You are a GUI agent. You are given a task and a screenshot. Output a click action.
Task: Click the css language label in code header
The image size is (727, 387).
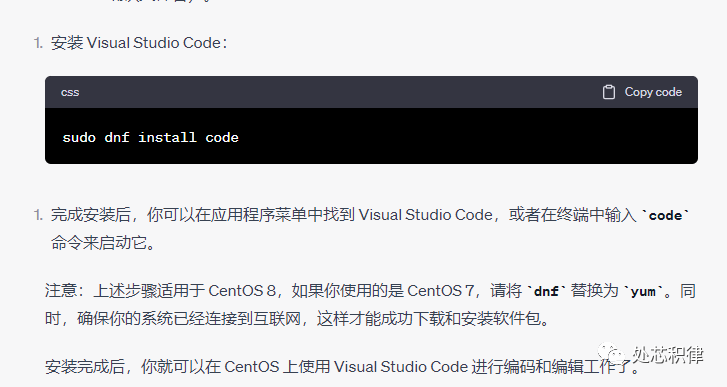(70, 92)
